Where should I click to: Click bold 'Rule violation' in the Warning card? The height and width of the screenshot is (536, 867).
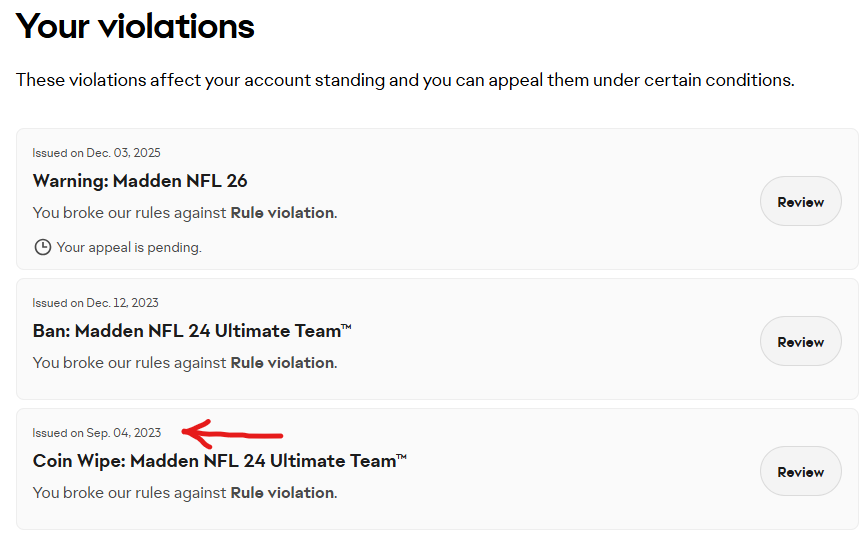pos(282,213)
